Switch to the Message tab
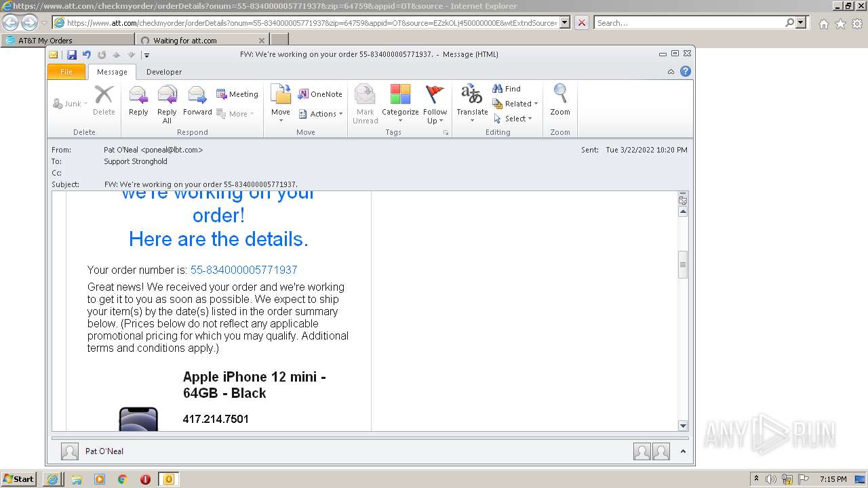This screenshot has height=488, width=868. [112, 72]
